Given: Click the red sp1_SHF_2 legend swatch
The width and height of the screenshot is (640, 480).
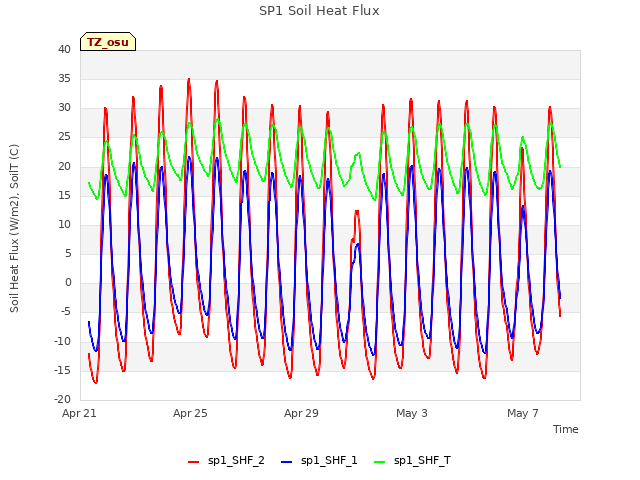Looking at the screenshot, I should click(193, 462).
